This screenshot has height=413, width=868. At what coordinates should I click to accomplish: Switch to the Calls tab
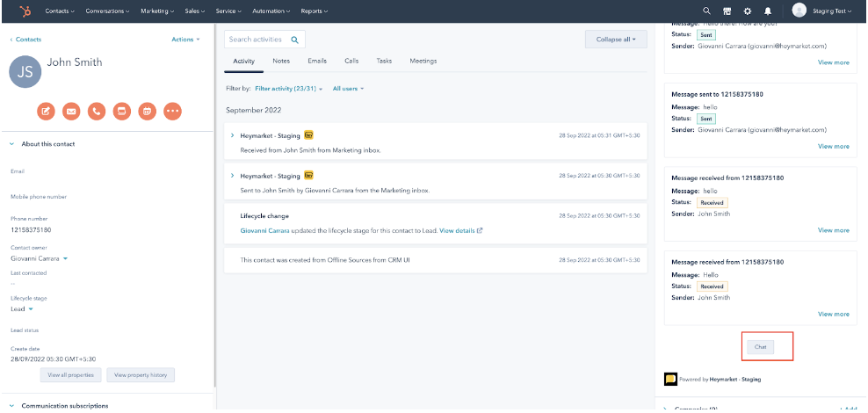[351, 61]
